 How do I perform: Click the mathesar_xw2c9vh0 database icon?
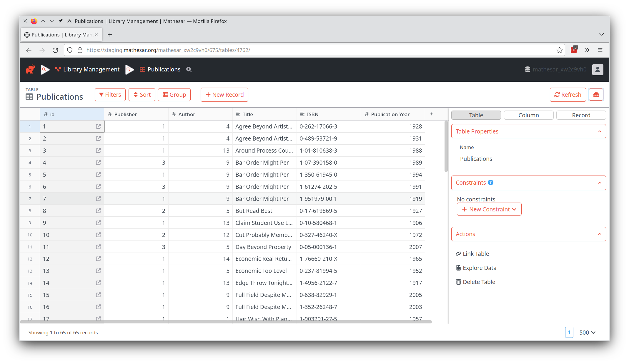coord(528,69)
